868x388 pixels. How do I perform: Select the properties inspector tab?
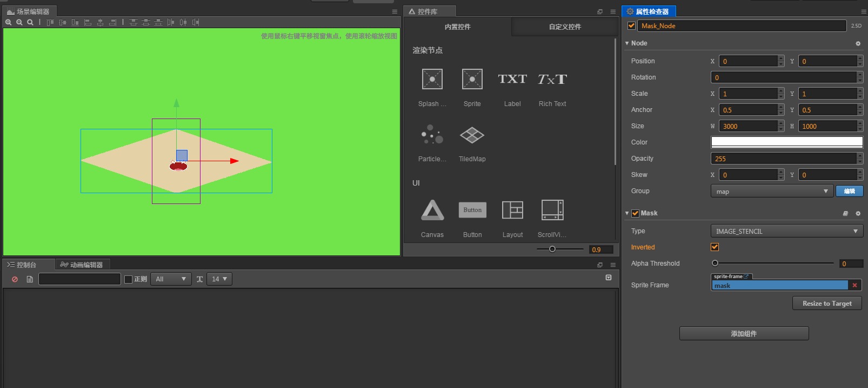(x=649, y=11)
